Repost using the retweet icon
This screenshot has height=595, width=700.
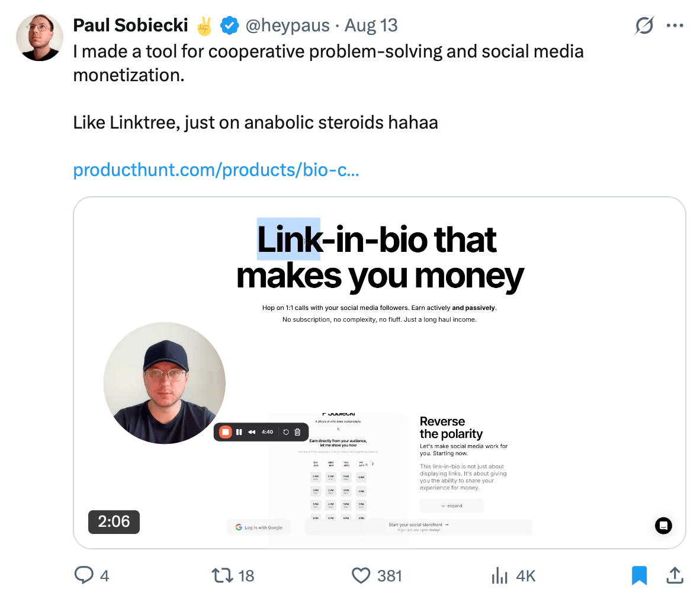coord(221,575)
